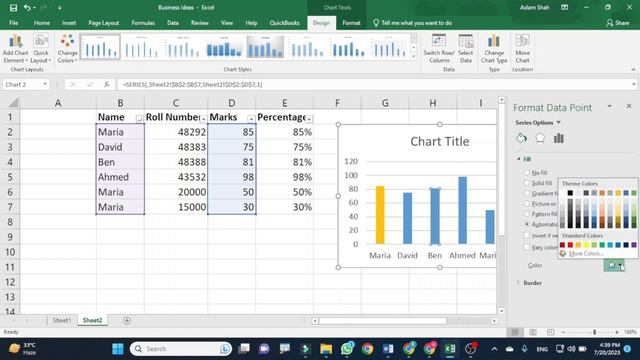
Task: Select No fill radio option
Action: (527, 173)
